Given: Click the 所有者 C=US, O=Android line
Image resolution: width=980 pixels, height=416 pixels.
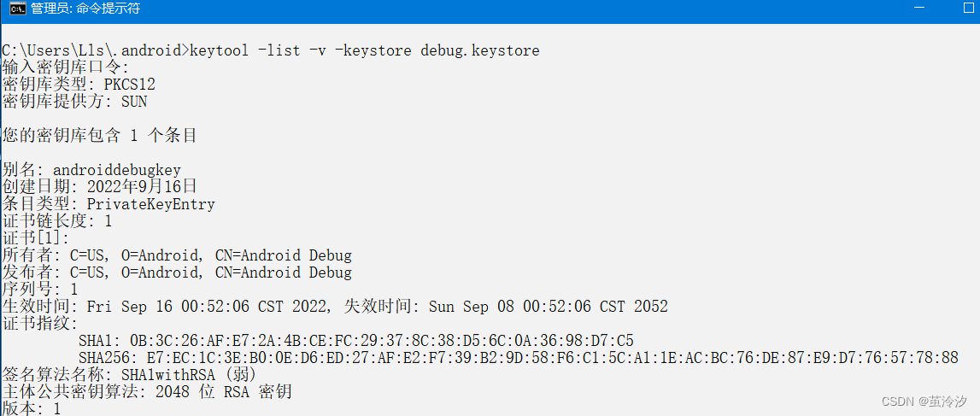Looking at the screenshot, I should point(177,255).
